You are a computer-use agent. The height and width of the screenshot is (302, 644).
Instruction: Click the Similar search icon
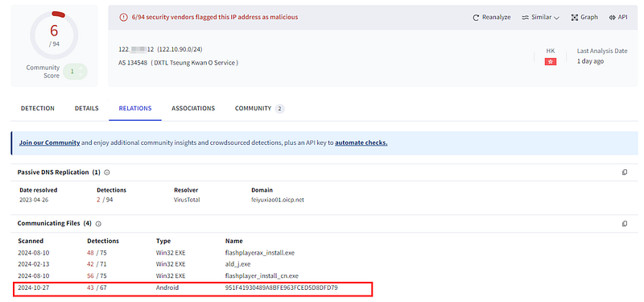525,18
